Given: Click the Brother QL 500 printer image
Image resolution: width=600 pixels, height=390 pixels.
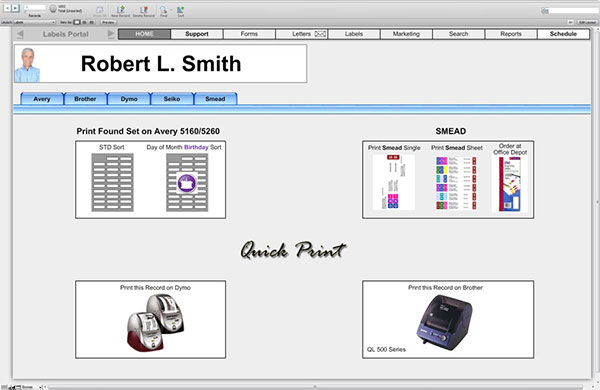Looking at the screenshot, I should [444, 322].
